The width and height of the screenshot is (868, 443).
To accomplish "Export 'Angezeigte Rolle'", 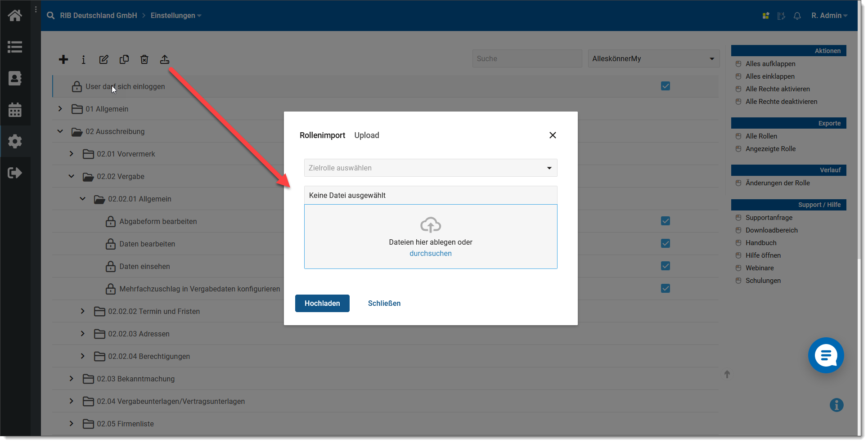I will point(770,149).
